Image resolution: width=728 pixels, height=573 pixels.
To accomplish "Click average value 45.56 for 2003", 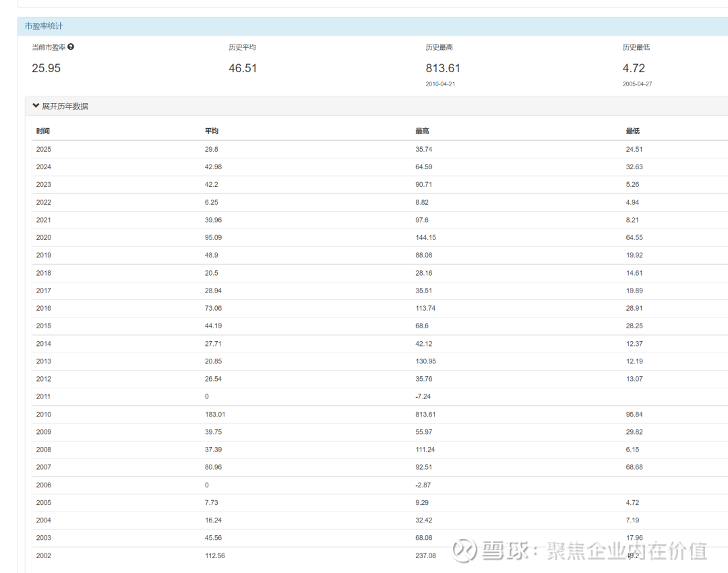I will click(213, 538).
